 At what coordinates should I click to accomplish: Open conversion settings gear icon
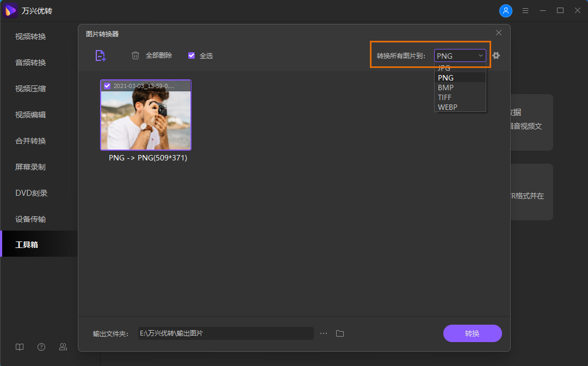pos(496,55)
